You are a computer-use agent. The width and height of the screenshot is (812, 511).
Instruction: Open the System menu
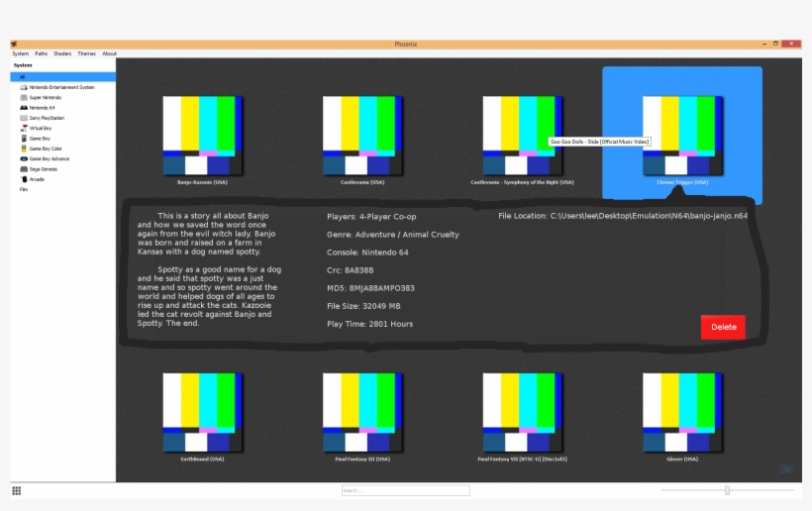(21, 53)
